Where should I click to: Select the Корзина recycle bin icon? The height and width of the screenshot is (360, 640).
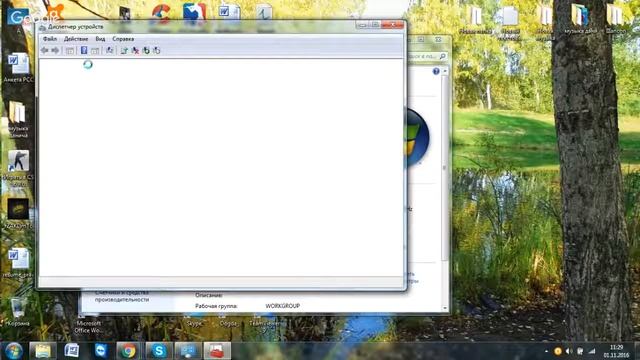tap(18, 311)
